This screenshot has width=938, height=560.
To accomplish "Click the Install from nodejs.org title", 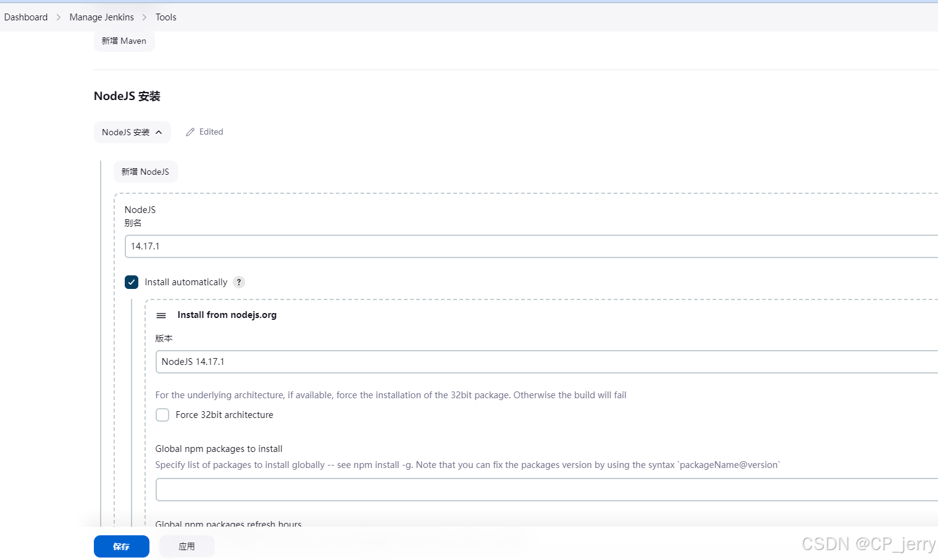I will 227,315.
